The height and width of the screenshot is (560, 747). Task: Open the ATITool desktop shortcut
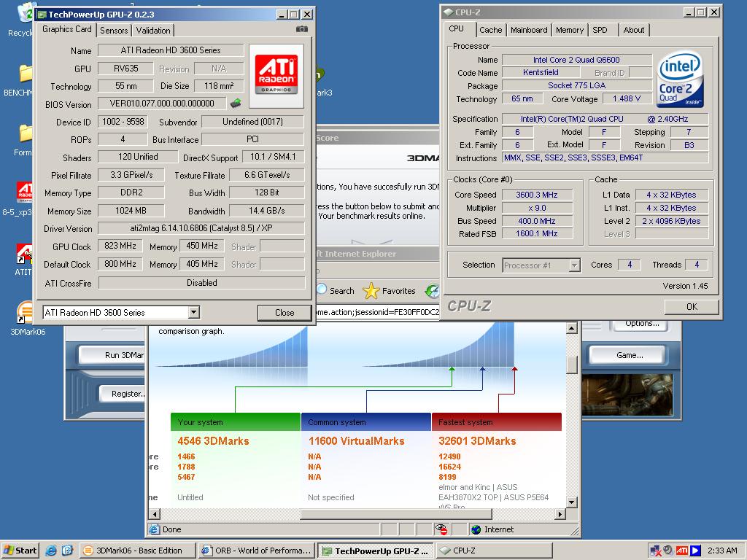click(x=24, y=254)
